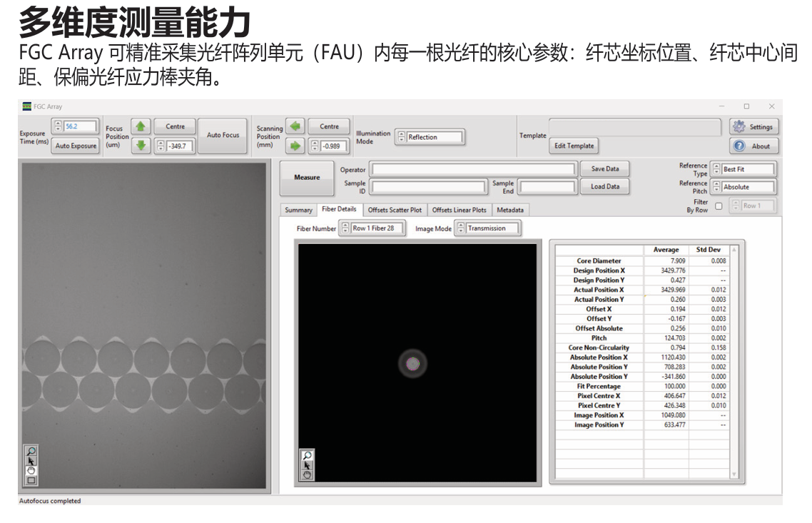Click the Core Diameter row label

pyautogui.click(x=599, y=261)
